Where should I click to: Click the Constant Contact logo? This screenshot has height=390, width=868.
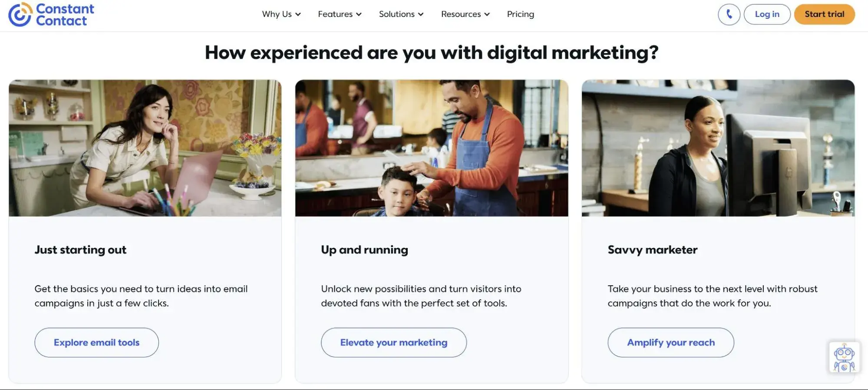click(x=51, y=15)
